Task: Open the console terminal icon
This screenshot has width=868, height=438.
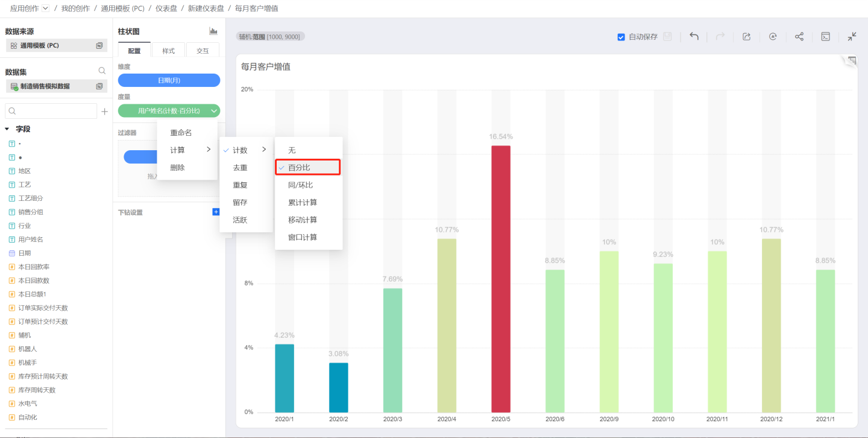Action: pos(826,37)
